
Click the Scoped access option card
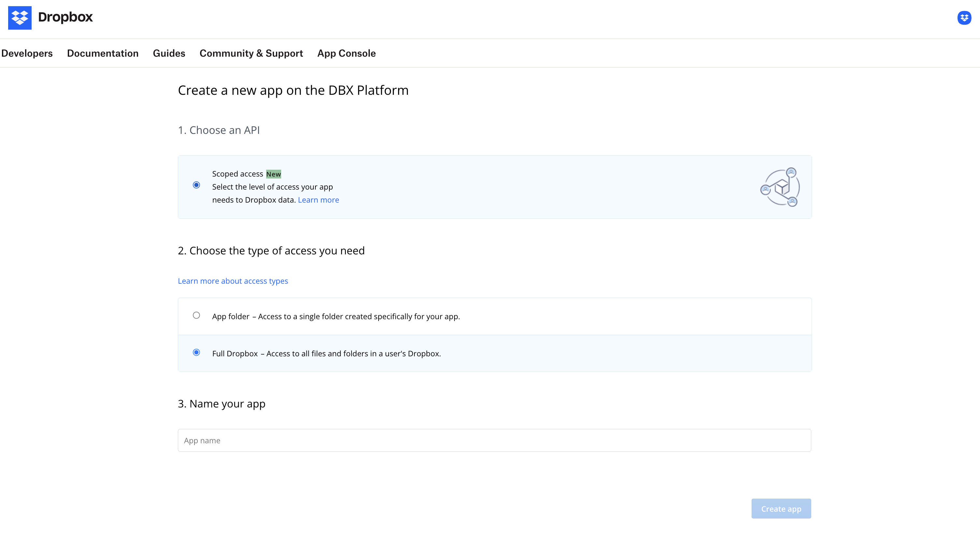pos(495,187)
